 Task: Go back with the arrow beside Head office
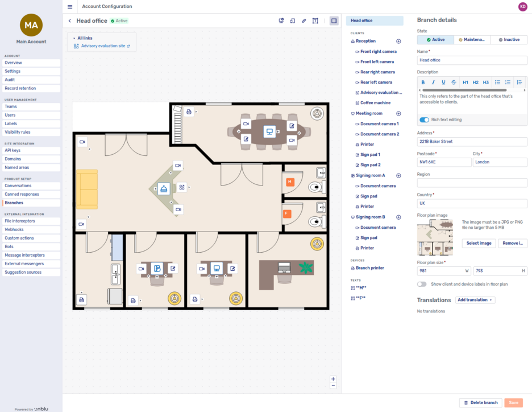tap(69, 20)
